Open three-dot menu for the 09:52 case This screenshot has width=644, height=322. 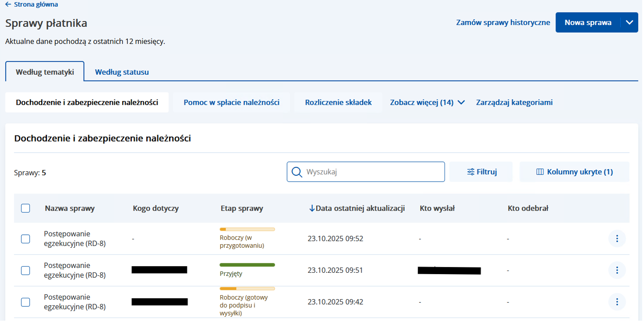click(617, 239)
